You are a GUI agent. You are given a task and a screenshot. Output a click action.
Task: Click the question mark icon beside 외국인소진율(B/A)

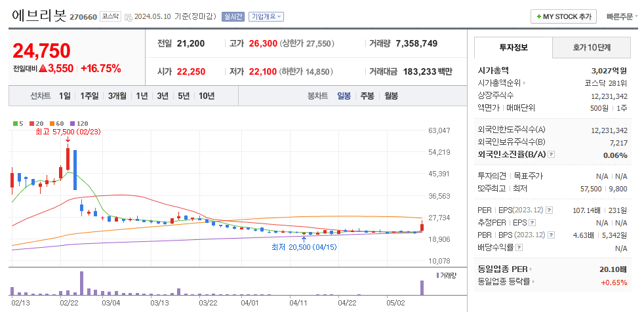pos(552,155)
